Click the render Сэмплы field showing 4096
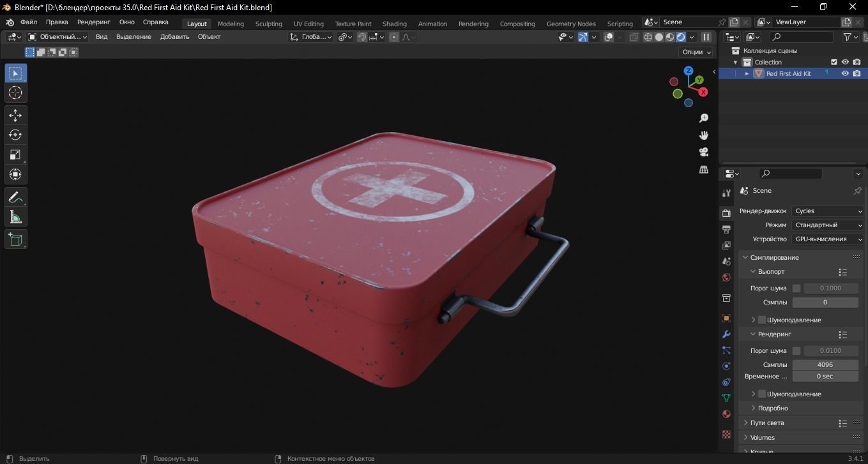 click(825, 365)
